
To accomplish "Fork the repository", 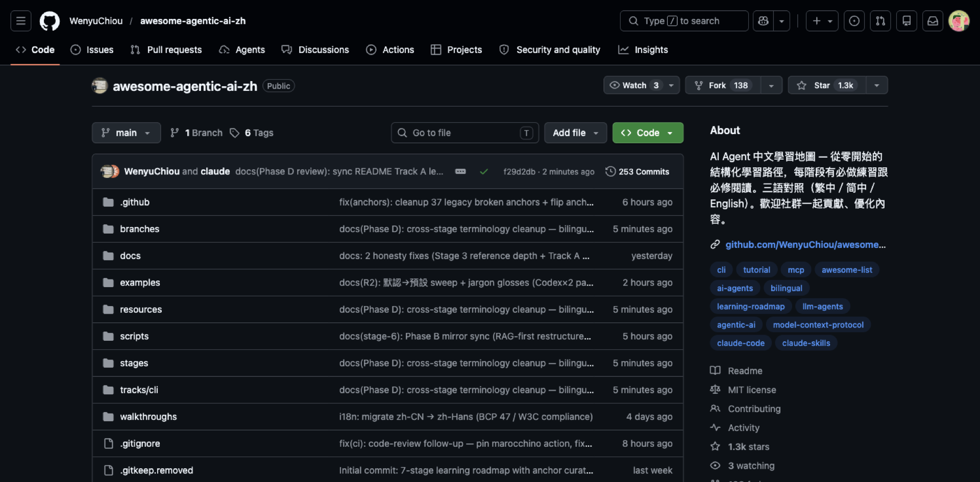I will pos(723,85).
